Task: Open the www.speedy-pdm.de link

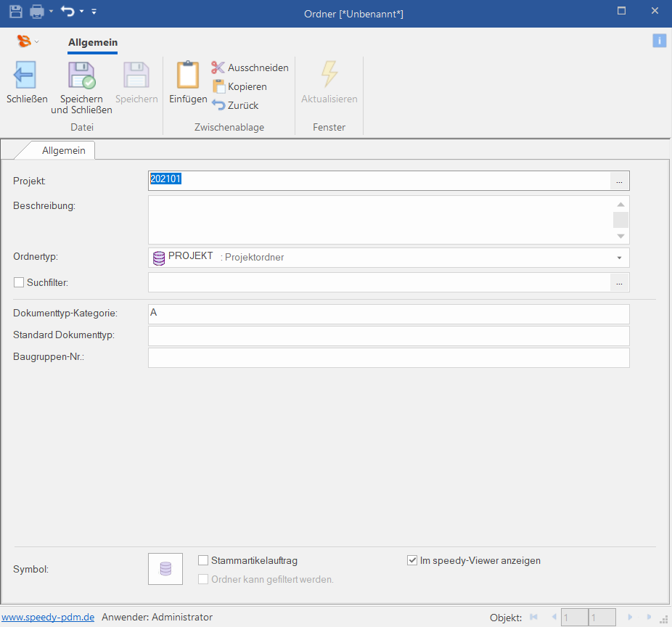Action: tap(48, 618)
